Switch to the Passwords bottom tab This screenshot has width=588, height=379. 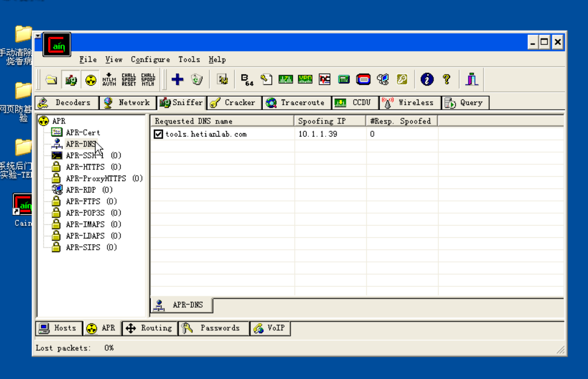tap(214, 328)
